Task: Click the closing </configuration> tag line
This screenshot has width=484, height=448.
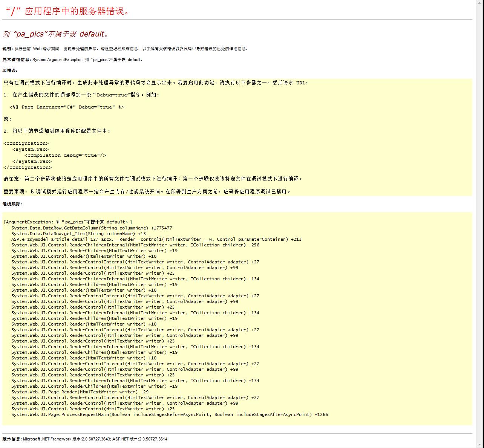Action: (28, 167)
